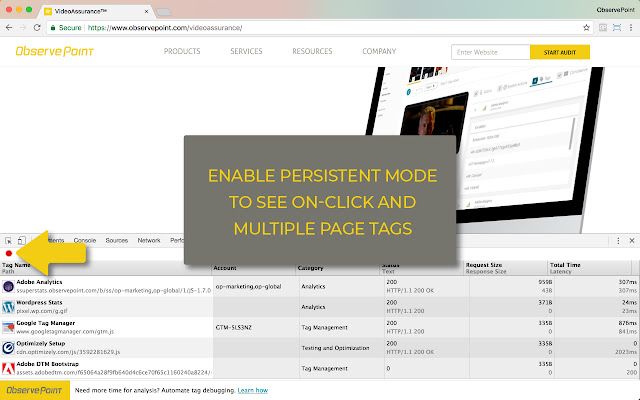Image resolution: width=640 pixels, height=400 pixels.
Task: Click the Wordpress Stats tag icon
Action: pyautogui.click(x=8, y=307)
